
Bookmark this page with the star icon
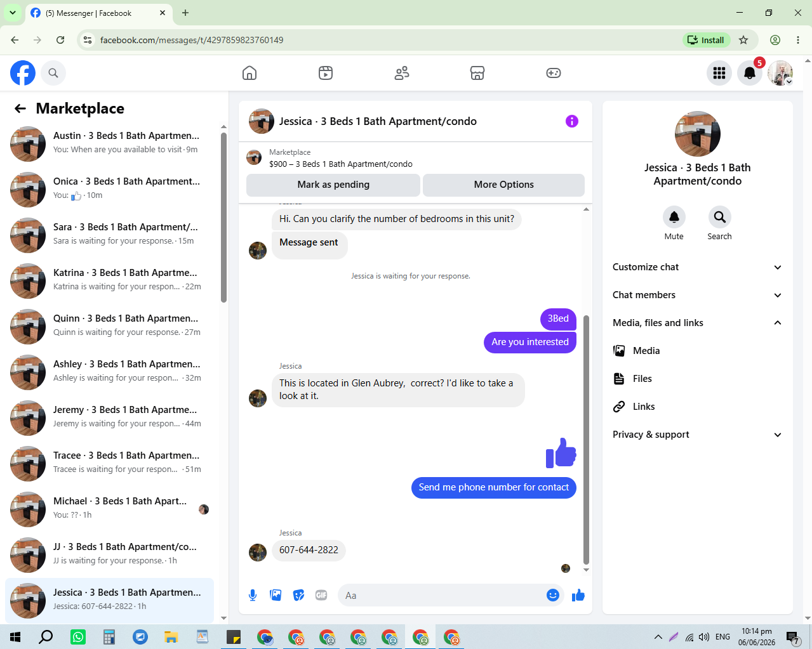pos(743,40)
